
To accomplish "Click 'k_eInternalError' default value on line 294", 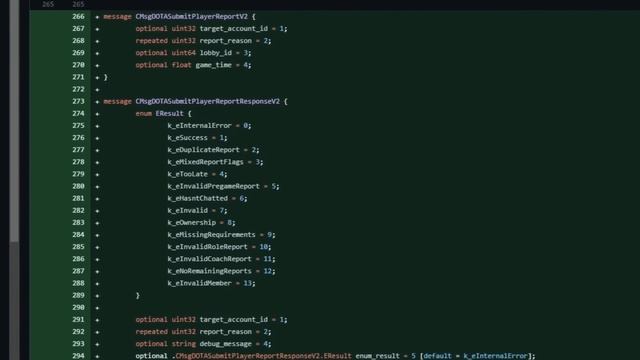I will pos(496,356).
